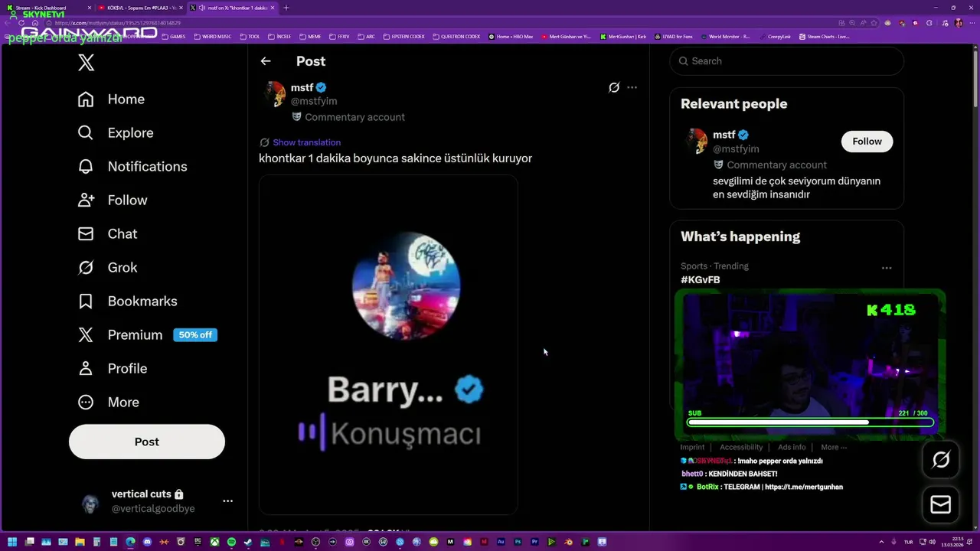Open Home from the sidebar

111,99
